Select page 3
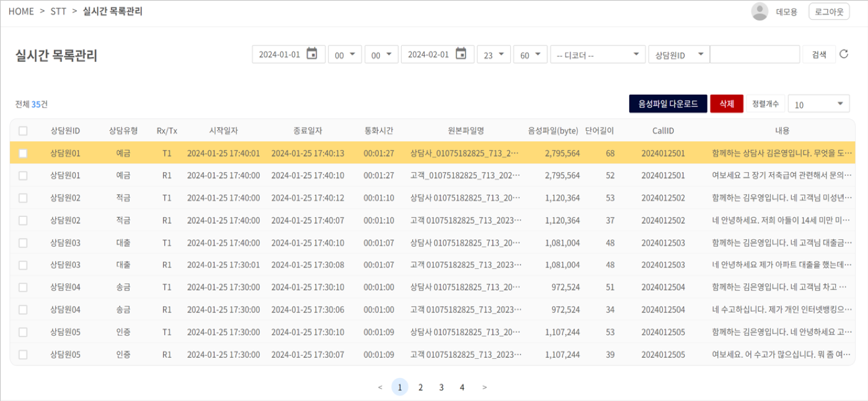The width and height of the screenshot is (868, 401). pyautogui.click(x=441, y=387)
